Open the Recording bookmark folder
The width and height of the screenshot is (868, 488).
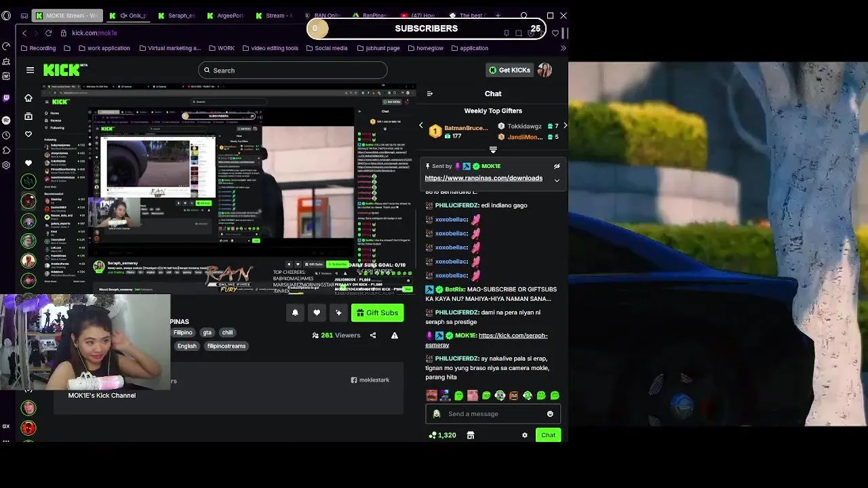point(39,48)
